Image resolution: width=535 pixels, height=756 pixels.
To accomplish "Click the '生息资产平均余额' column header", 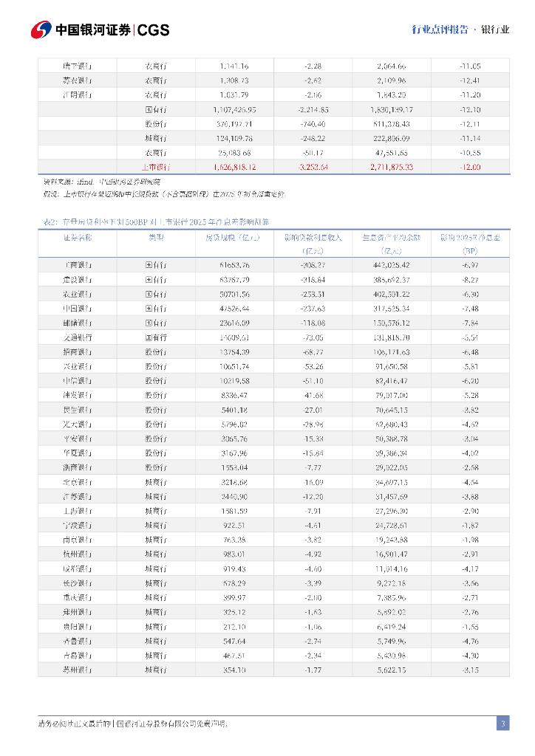I will click(x=392, y=237).
